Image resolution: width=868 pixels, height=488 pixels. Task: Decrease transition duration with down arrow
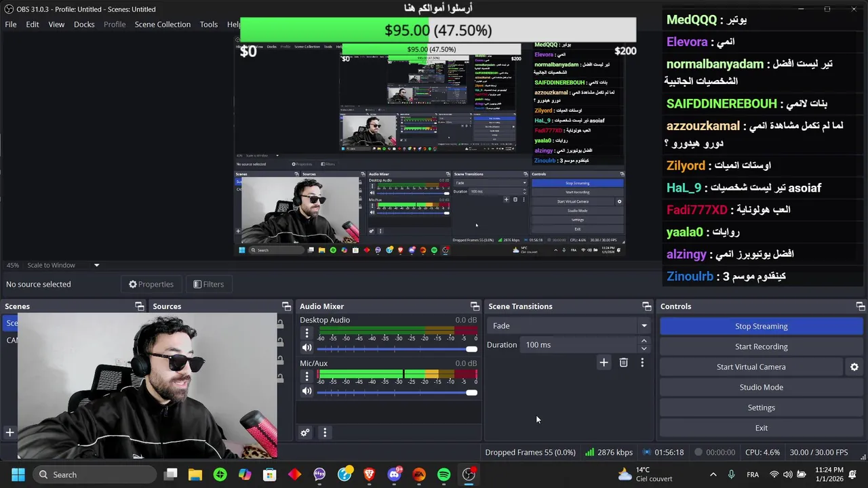[x=644, y=348]
